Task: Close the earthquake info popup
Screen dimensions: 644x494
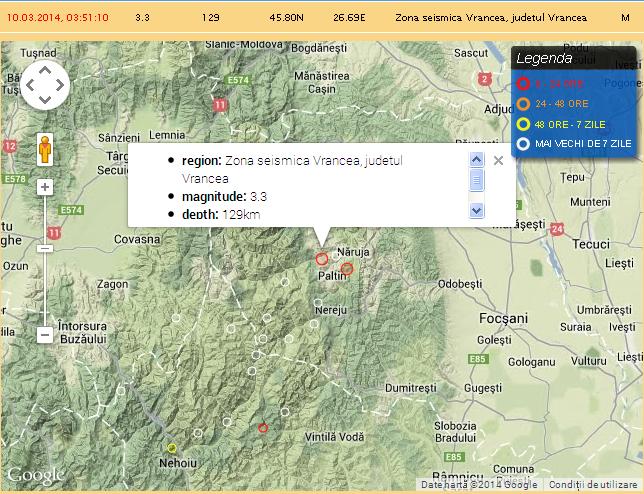Action: coord(498,161)
